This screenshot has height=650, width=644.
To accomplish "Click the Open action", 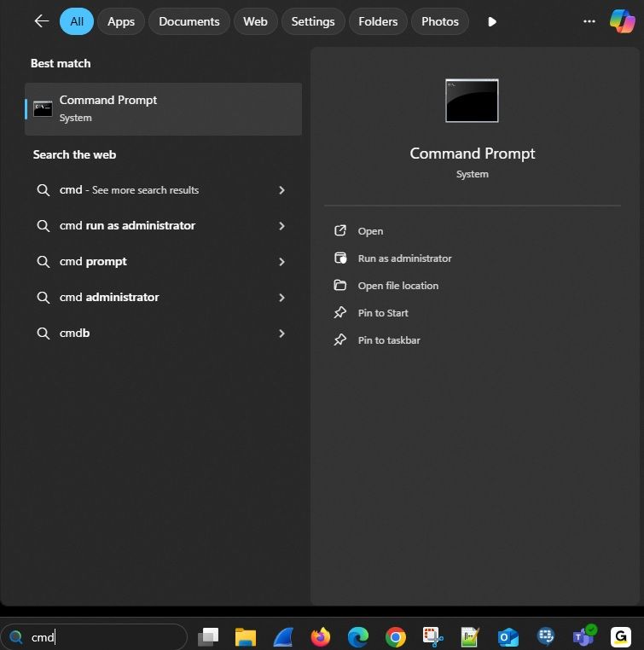I will pos(370,231).
